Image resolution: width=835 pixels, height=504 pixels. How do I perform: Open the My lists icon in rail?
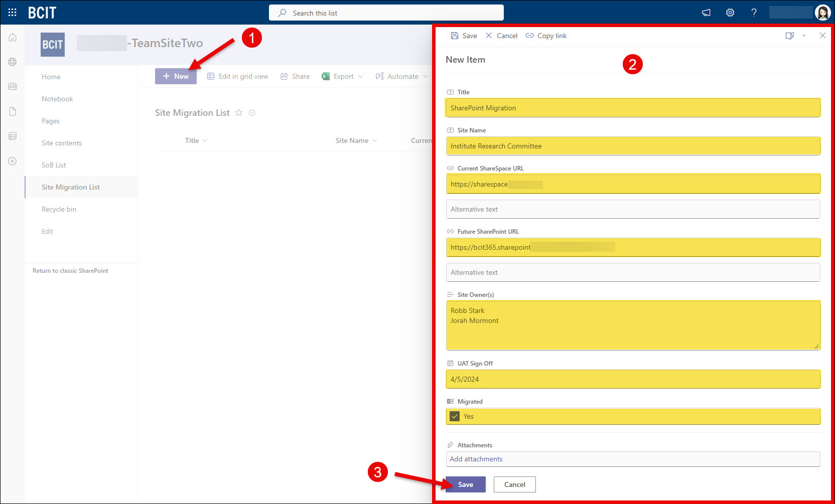click(13, 136)
